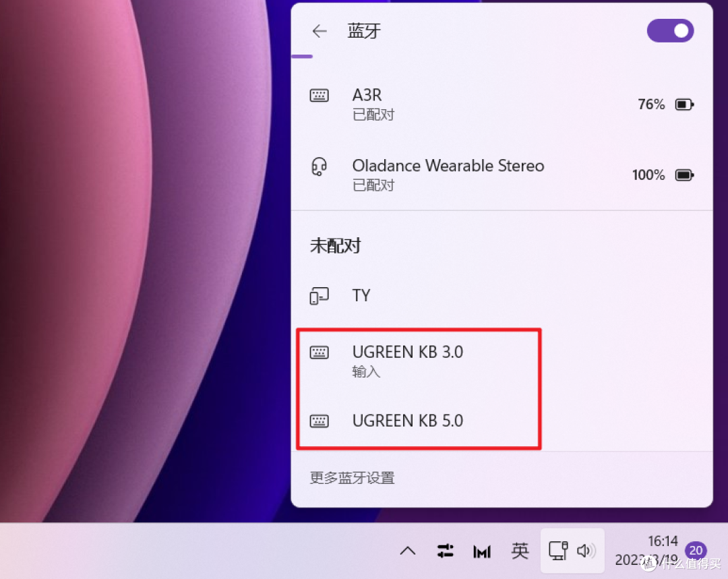Click the 100% battery percentage text

pyautogui.click(x=648, y=175)
